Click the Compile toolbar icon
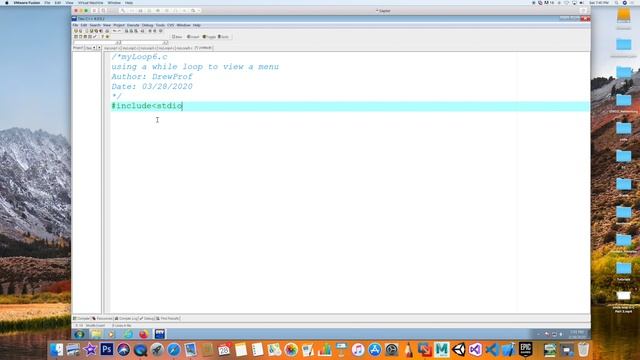Viewport: 640px width, 360px height. [x=76, y=37]
